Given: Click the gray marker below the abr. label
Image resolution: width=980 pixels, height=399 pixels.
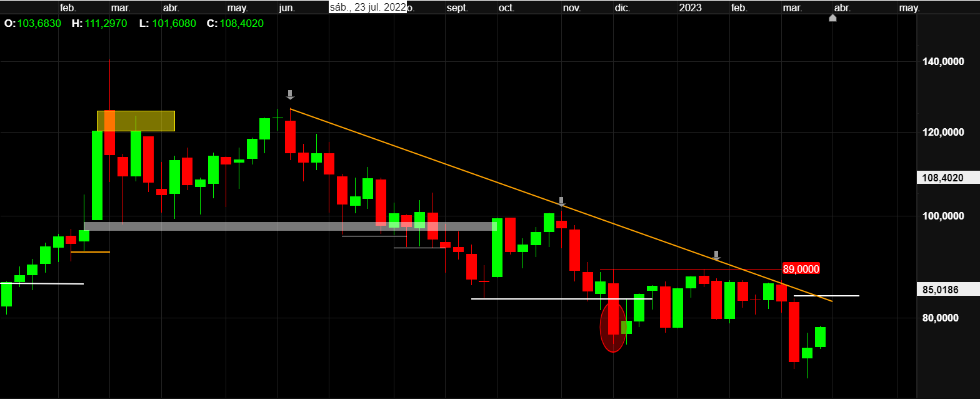Looking at the screenshot, I should (x=832, y=18).
